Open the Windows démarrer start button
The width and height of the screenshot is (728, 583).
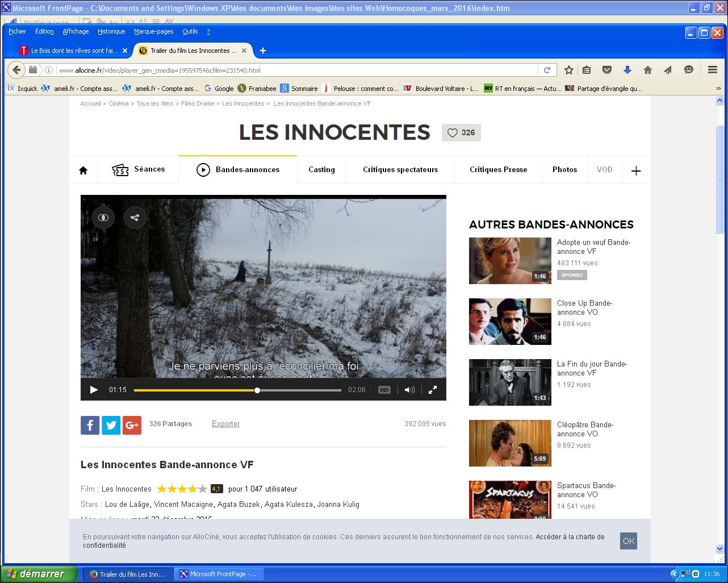39,574
